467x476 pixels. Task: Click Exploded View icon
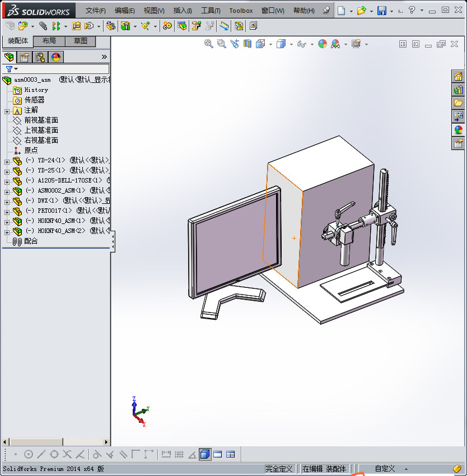pyautogui.click(x=197, y=26)
